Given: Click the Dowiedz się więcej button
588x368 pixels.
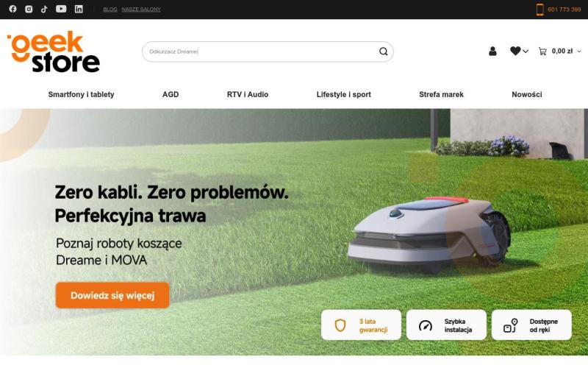Looking at the screenshot, I should 112,296.
